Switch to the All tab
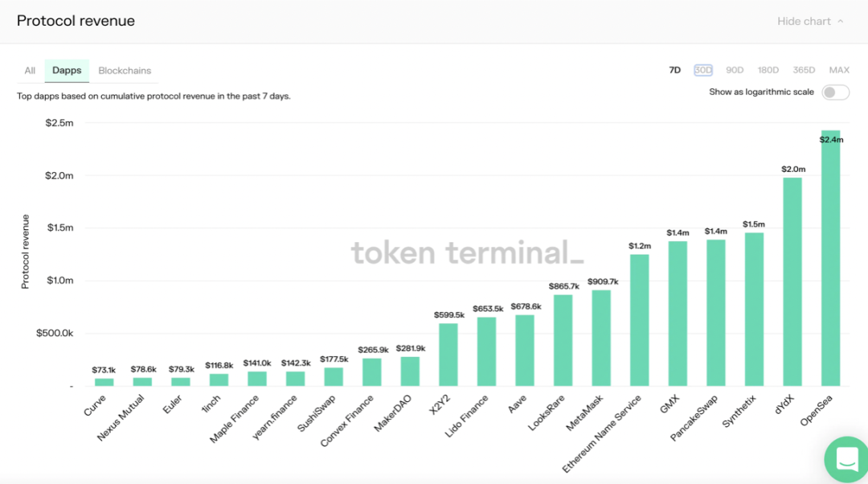 30,70
